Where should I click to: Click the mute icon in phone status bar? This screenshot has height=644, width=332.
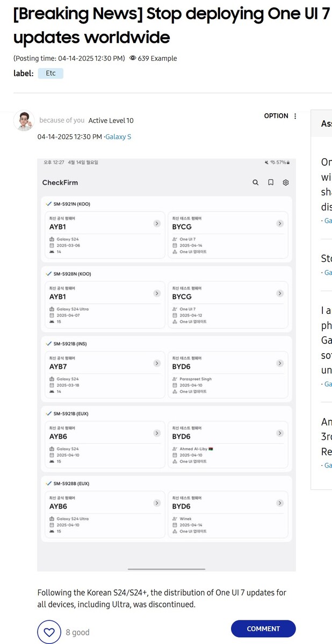pos(266,162)
